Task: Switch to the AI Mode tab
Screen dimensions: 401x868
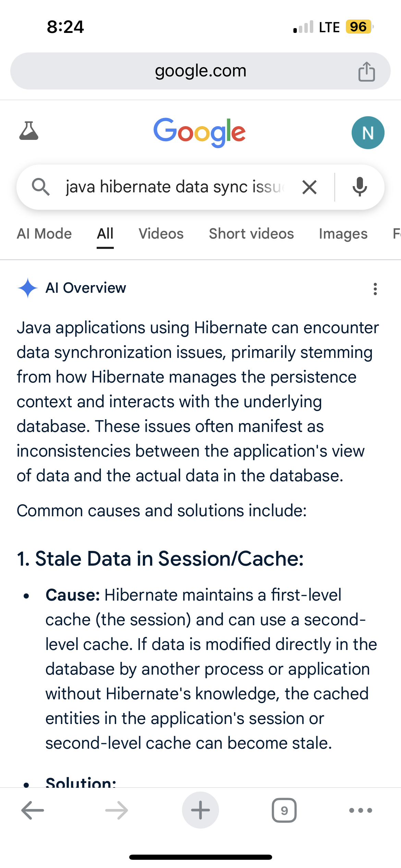Action: click(x=44, y=234)
